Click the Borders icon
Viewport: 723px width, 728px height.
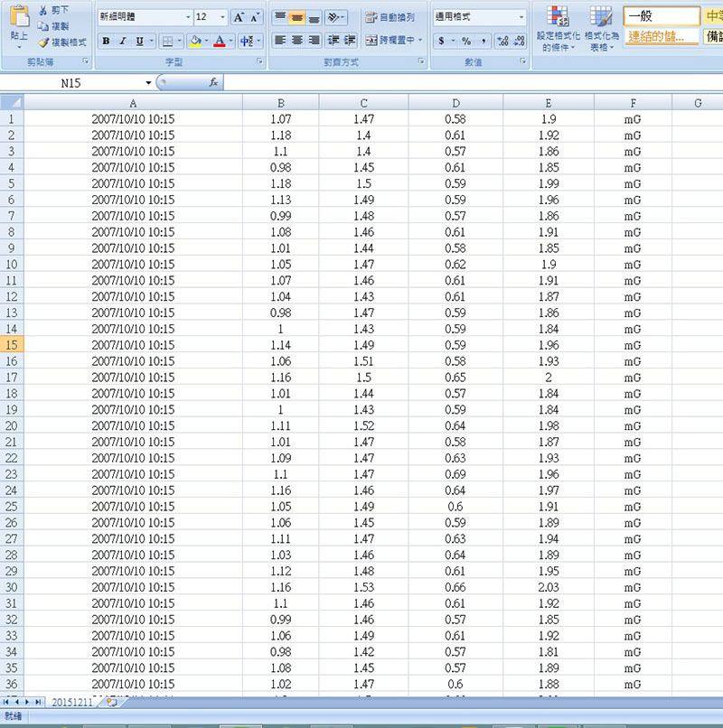167,42
